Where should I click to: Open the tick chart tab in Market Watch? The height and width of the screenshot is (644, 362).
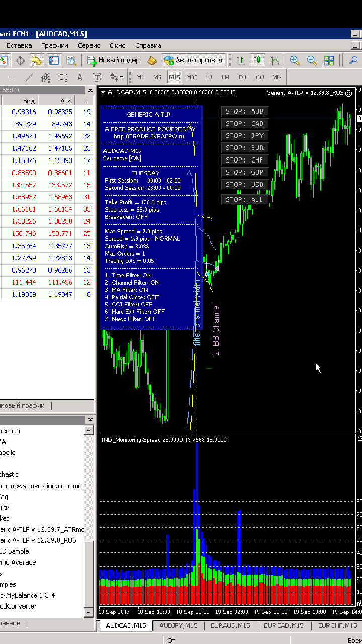click(x=23, y=406)
